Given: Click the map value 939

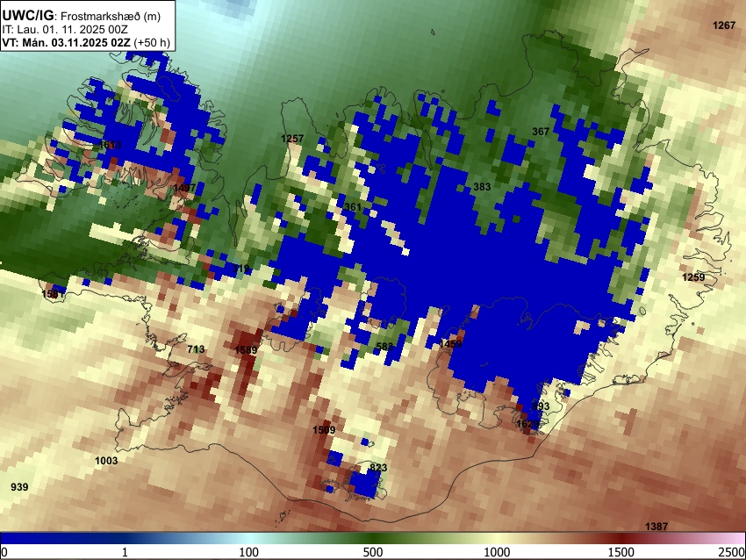Looking at the screenshot, I should [19, 487].
